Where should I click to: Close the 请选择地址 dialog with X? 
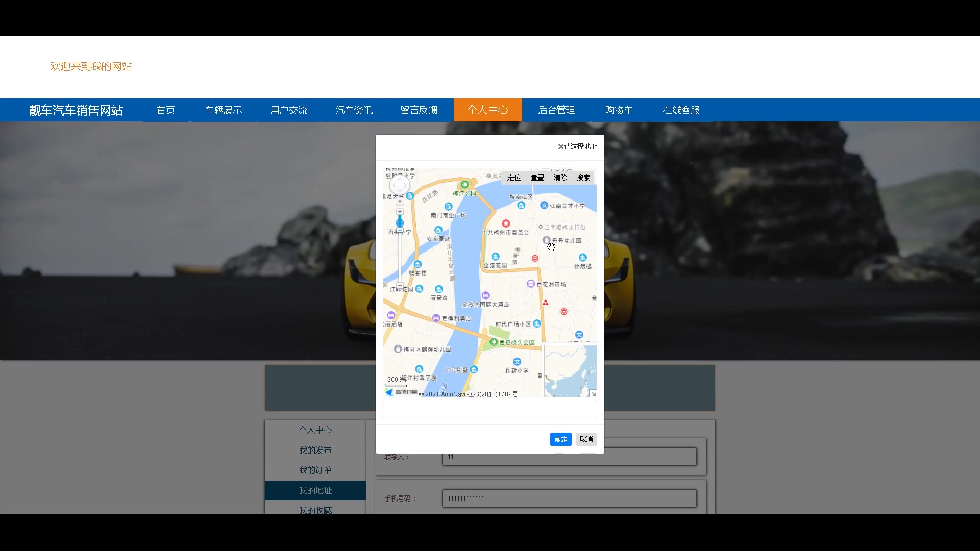(560, 147)
